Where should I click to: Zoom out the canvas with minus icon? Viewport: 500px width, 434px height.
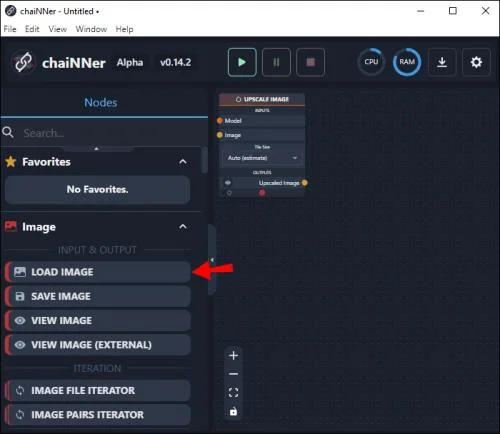pos(233,374)
